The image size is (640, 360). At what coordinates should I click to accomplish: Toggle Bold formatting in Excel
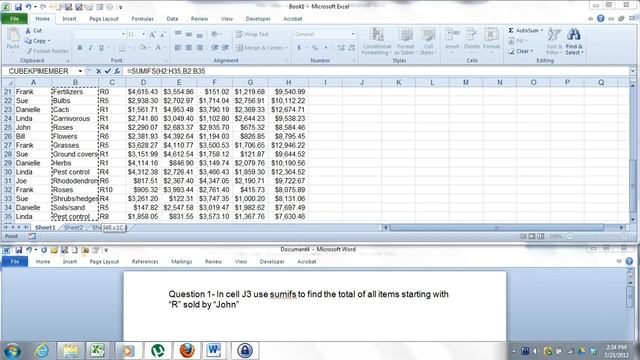80,48
